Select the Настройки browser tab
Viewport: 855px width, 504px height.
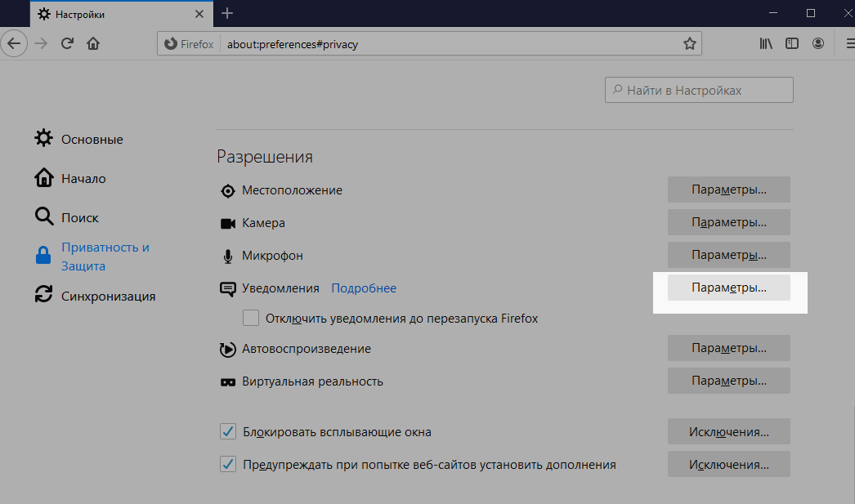coord(122,14)
